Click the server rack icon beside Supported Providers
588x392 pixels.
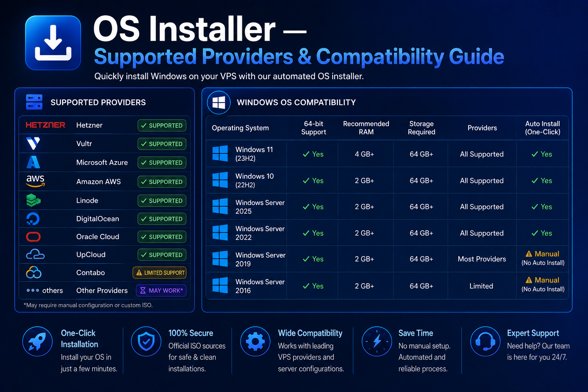tap(34, 102)
